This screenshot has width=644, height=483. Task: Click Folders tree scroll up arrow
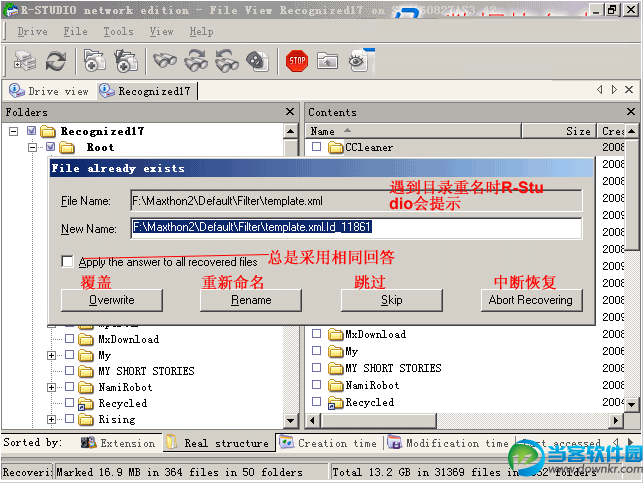pyautogui.click(x=291, y=131)
